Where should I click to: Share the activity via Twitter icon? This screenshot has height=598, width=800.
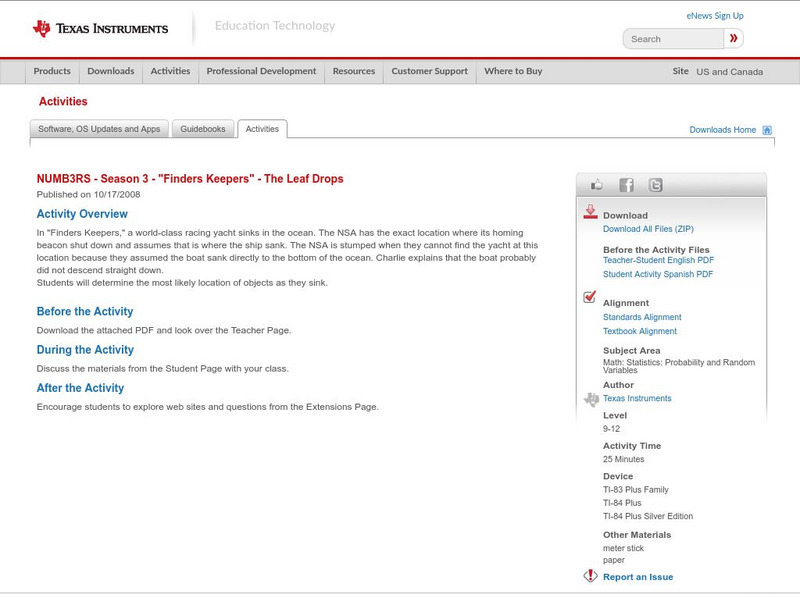tap(655, 185)
